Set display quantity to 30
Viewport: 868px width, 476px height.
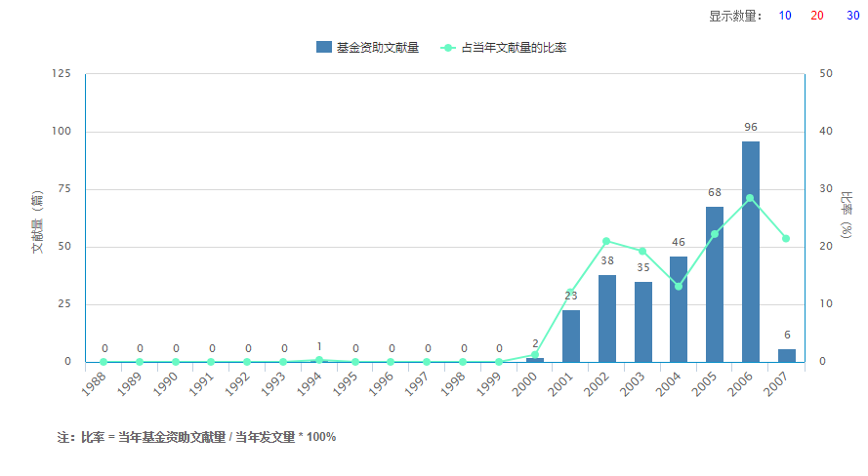click(x=853, y=16)
